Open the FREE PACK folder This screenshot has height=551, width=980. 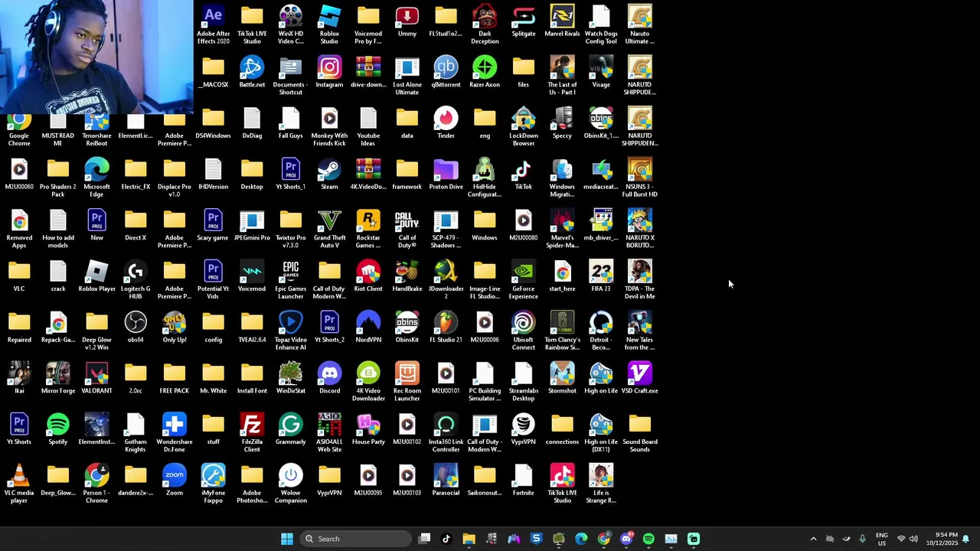coord(175,379)
